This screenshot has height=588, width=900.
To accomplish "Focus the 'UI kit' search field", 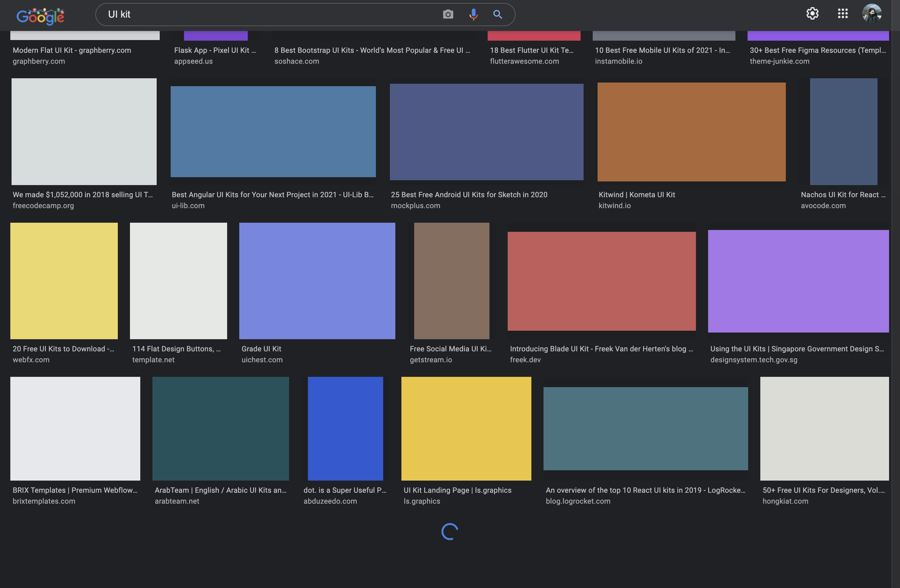I will click(265, 14).
